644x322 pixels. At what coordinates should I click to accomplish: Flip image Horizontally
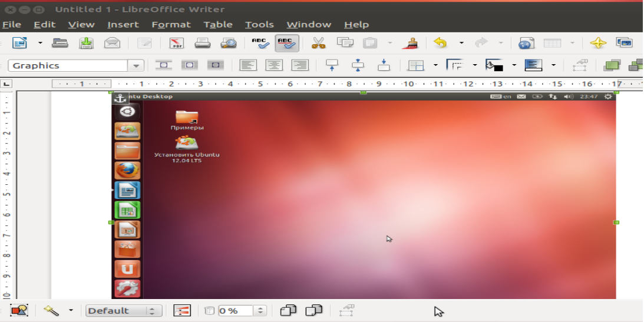point(288,310)
